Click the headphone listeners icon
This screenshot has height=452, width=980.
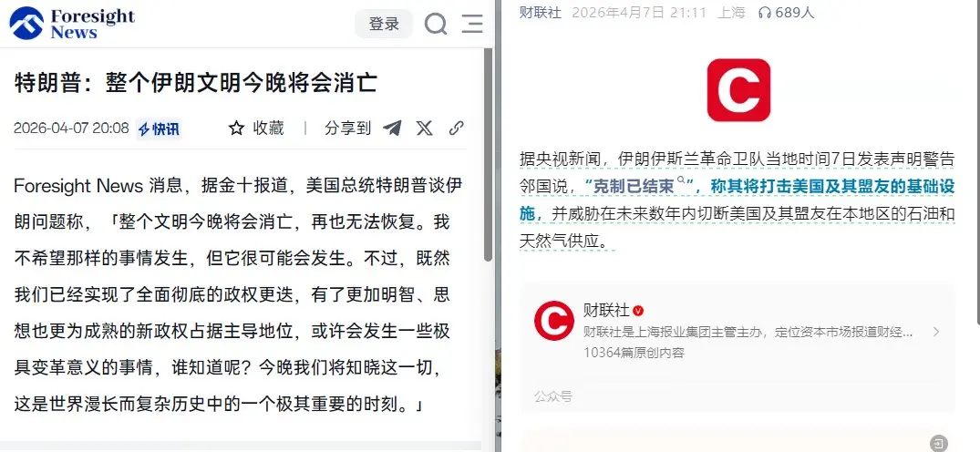click(x=764, y=13)
